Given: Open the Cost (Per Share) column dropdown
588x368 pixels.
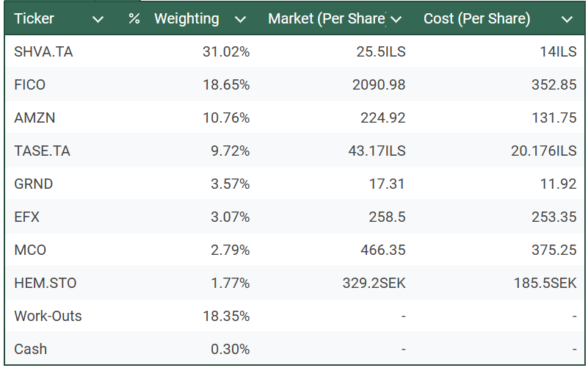Looking at the screenshot, I should tap(567, 19).
